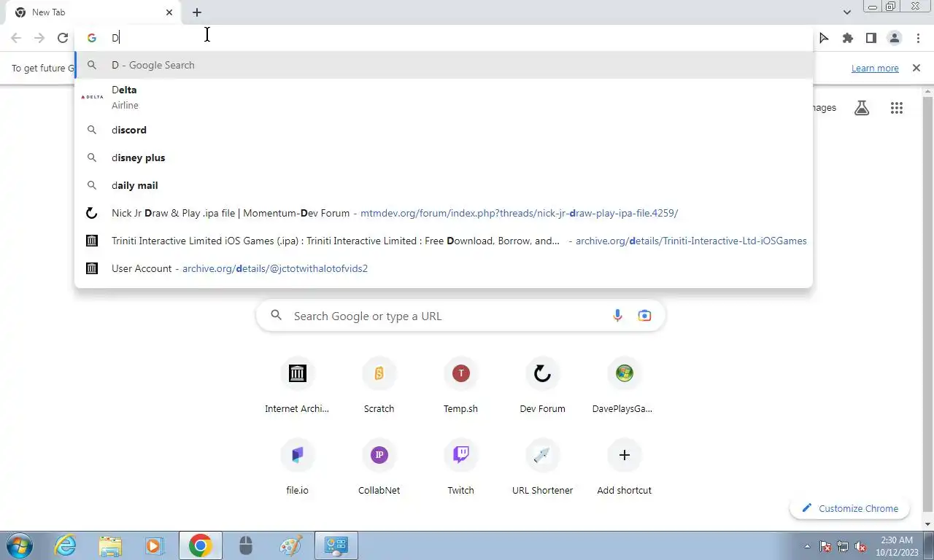Open the profile avatar icon
Image resolution: width=934 pixels, height=560 pixels.
894,38
